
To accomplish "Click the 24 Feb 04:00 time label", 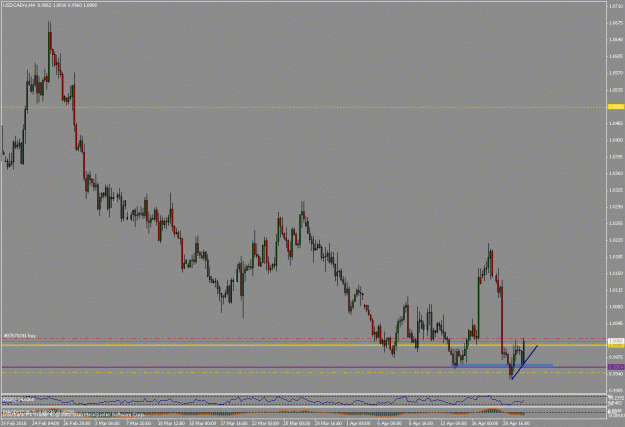I will click(43, 423).
